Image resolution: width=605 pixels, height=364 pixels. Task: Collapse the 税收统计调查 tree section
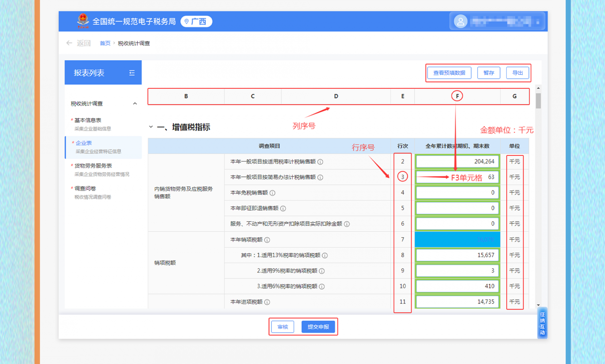[135, 103]
